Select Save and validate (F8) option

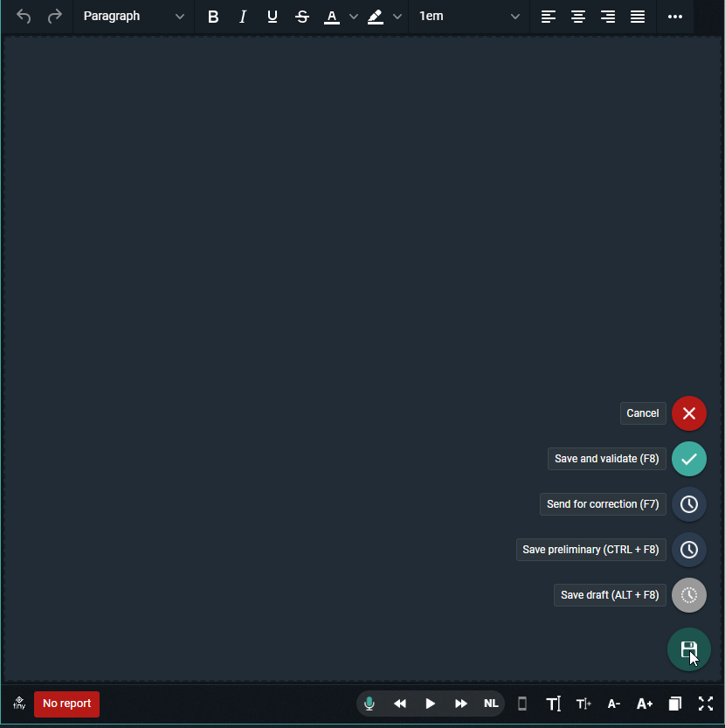click(606, 459)
